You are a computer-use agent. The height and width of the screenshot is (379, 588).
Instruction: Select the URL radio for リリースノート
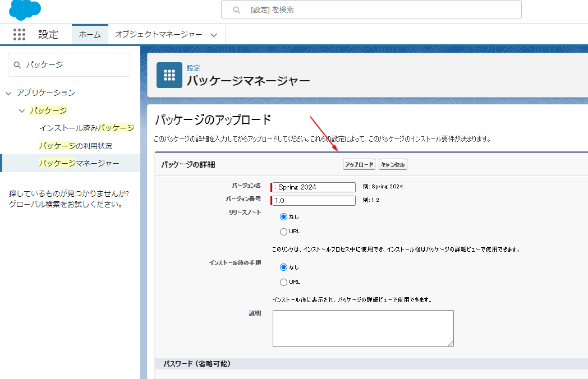click(x=283, y=232)
